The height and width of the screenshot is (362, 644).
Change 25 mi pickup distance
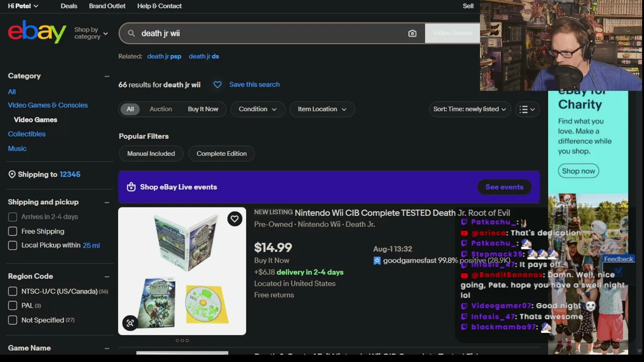tap(91, 245)
